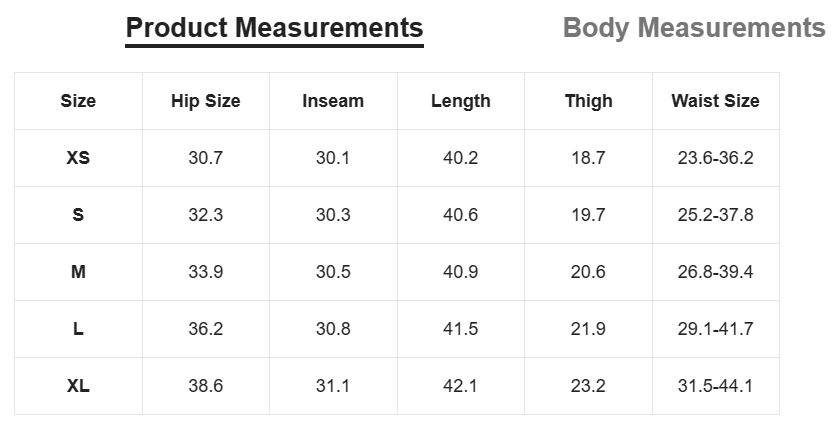Click the S thigh value 19.7
This screenshot has height=429, width=834.
tap(588, 215)
